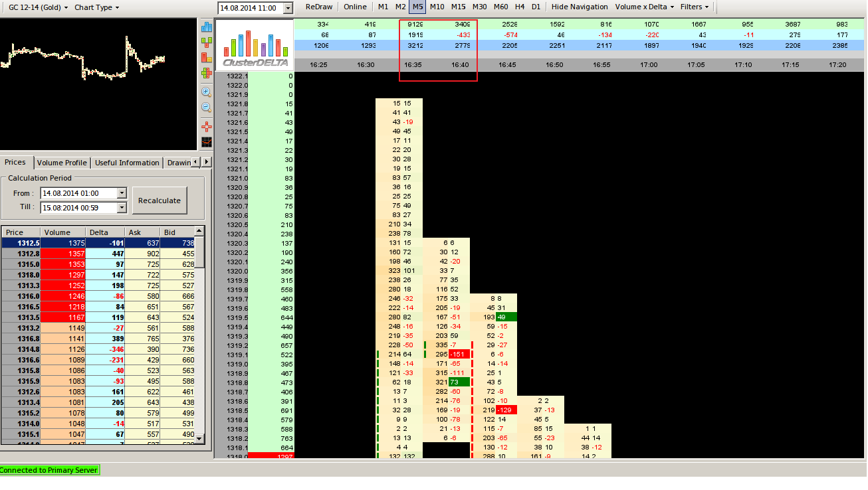Open the Useful Information tab

(x=127, y=163)
